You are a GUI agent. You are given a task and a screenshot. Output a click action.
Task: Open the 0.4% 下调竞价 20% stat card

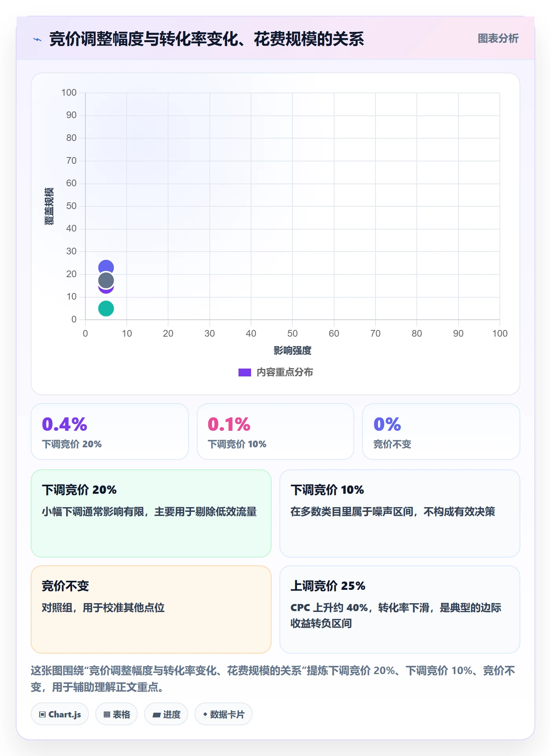pos(110,432)
